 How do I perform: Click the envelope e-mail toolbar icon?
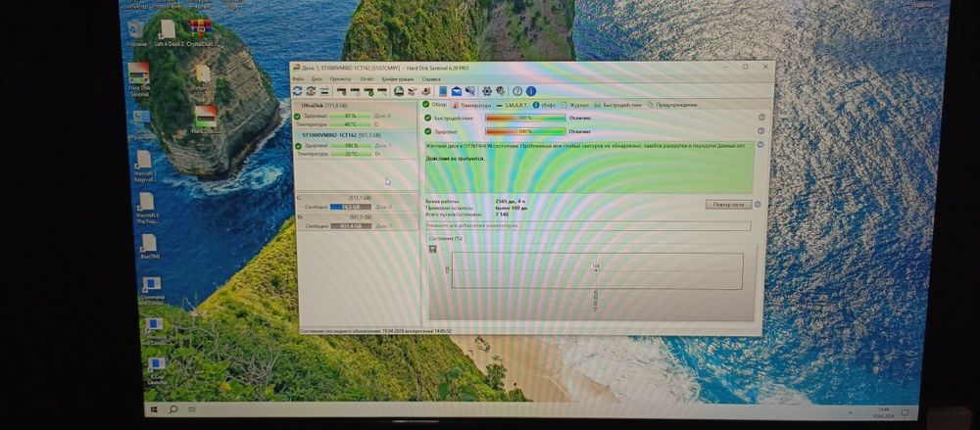457,91
